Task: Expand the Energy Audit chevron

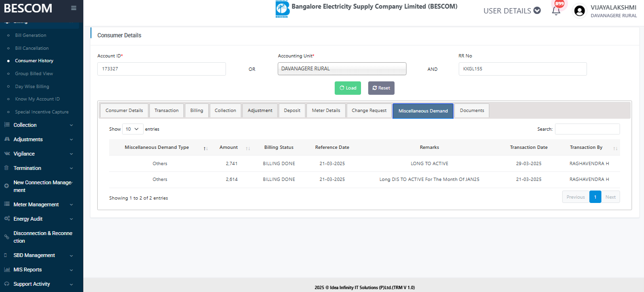Action: pyautogui.click(x=71, y=219)
